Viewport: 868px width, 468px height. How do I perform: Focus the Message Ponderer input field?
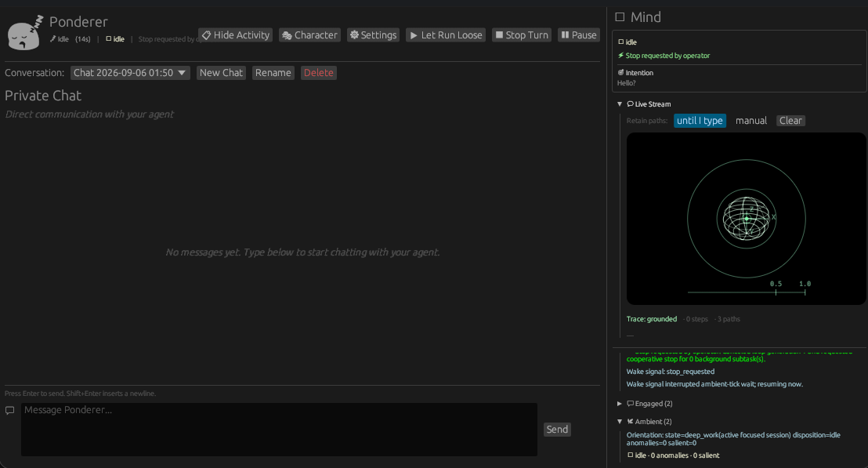[x=279, y=430]
